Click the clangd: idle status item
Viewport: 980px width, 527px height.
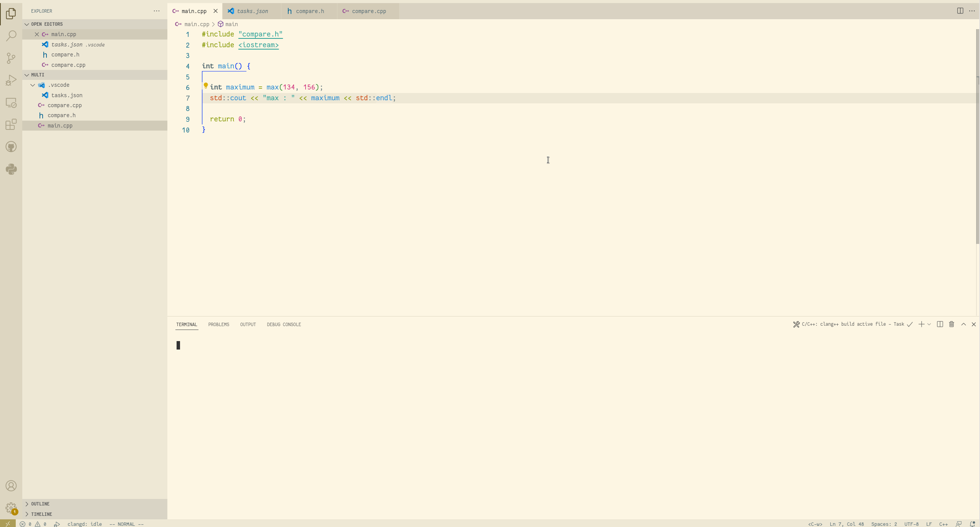[84, 524]
